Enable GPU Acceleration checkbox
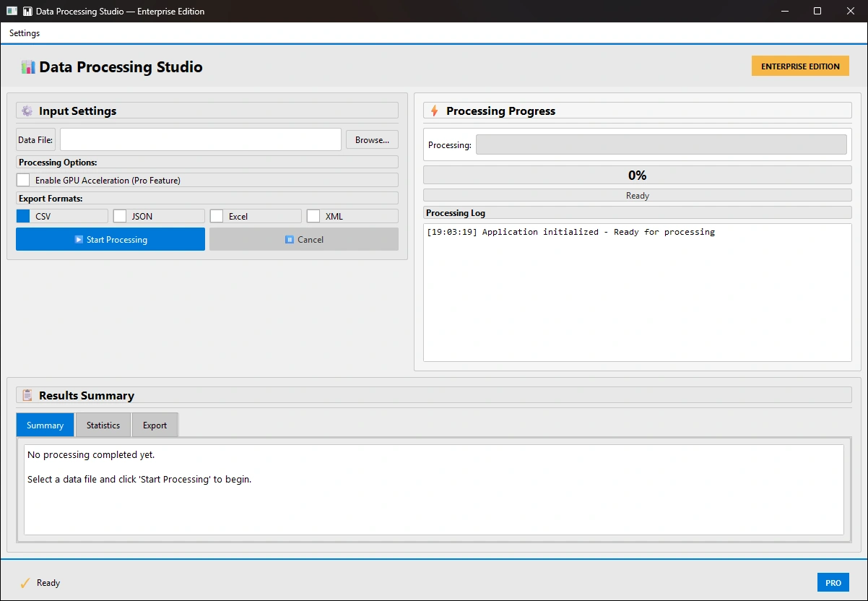This screenshot has width=868, height=601. pos(23,180)
